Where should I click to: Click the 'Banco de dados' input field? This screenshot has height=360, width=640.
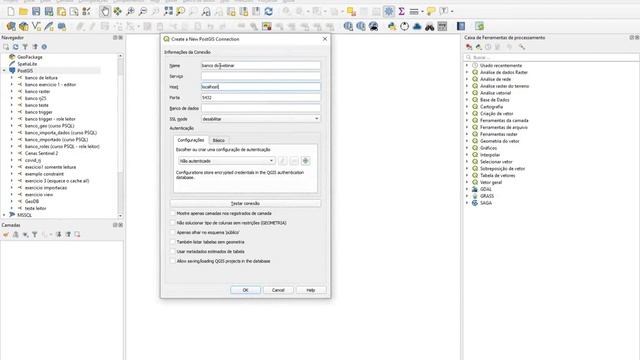pyautogui.click(x=260, y=108)
